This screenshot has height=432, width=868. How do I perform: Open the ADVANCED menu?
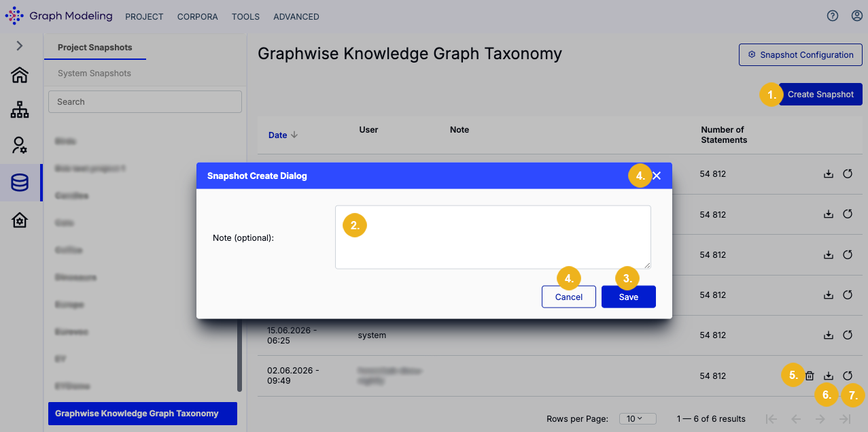point(296,17)
